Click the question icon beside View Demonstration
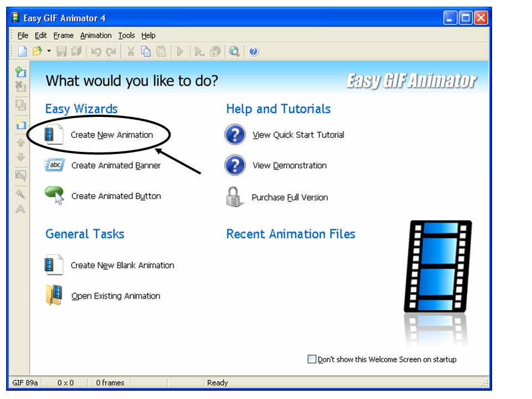Screen dimensions: 532x399 (235, 165)
